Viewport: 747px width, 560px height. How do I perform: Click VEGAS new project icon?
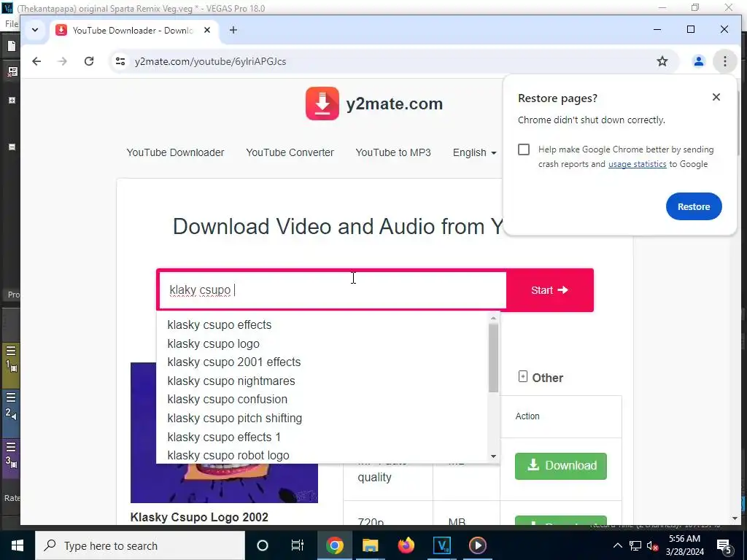coord(12,46)
